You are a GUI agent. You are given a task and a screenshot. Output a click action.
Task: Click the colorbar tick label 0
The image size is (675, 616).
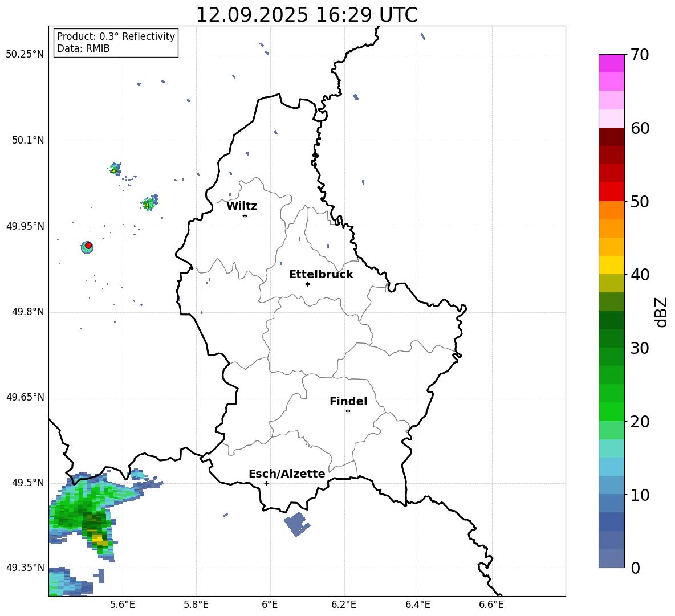click(635, 568)
